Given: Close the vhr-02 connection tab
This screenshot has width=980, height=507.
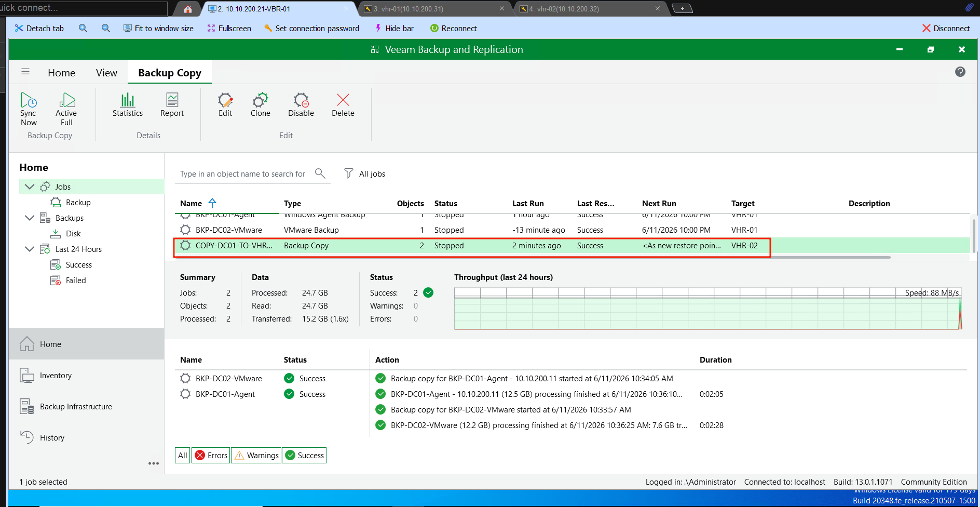Looking at the screenshot, I should coord(658,9).
